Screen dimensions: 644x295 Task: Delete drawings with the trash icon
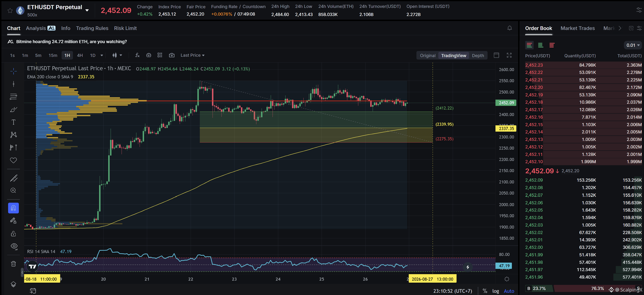coord(14,264)
